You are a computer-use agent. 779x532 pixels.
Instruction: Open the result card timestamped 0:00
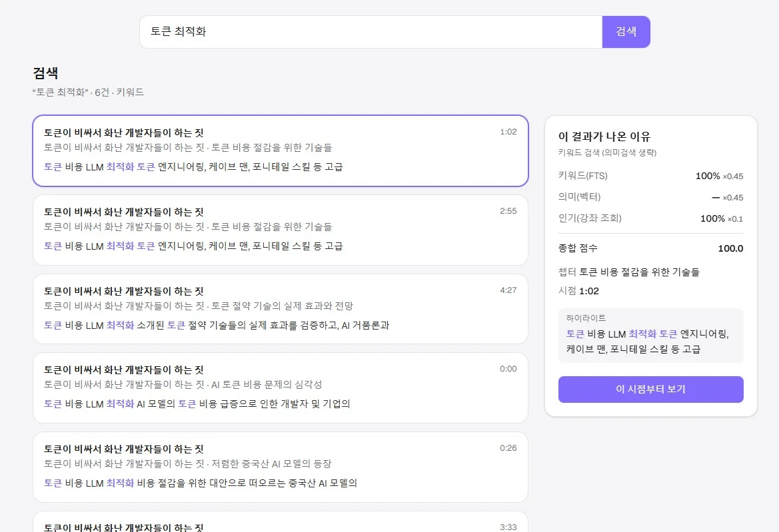(280, 388)
